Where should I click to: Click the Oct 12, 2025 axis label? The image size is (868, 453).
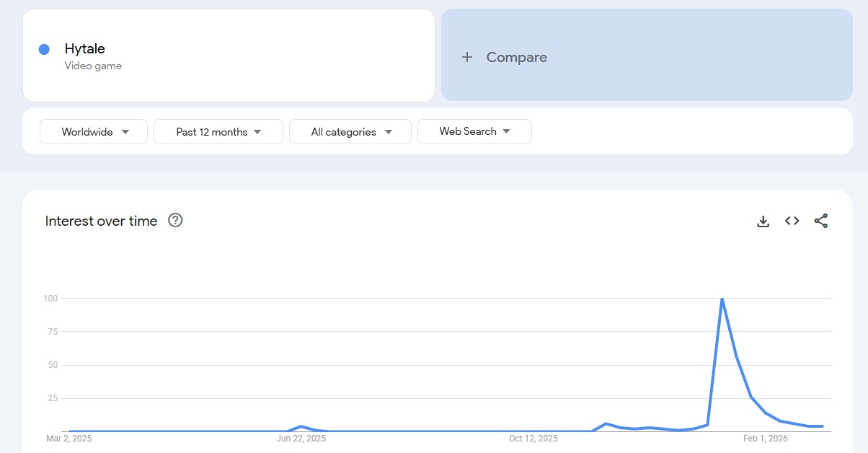point(533,439)
